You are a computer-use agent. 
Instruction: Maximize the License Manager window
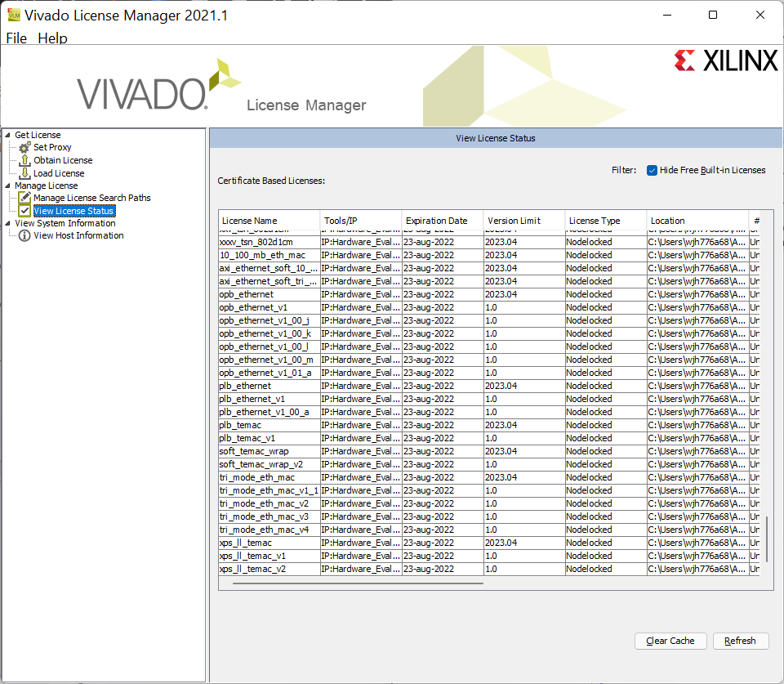tap(713, 15)
